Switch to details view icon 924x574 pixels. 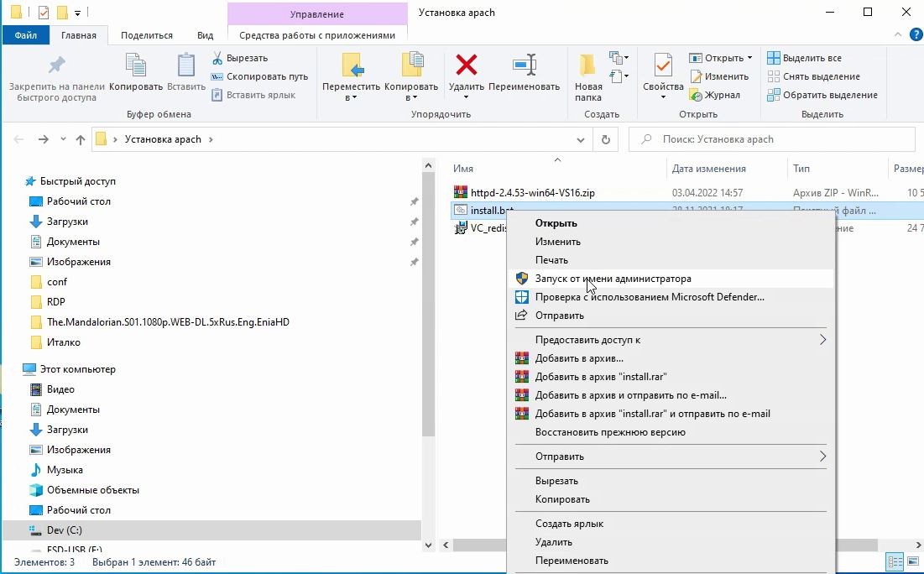coord(895,561)
